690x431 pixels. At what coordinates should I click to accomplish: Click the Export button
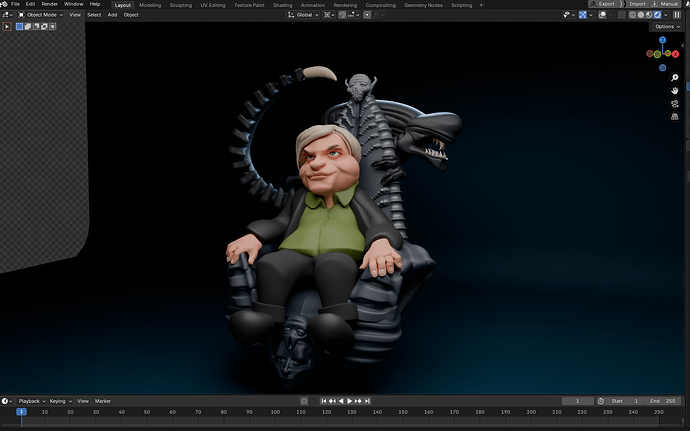pos(602,4)
